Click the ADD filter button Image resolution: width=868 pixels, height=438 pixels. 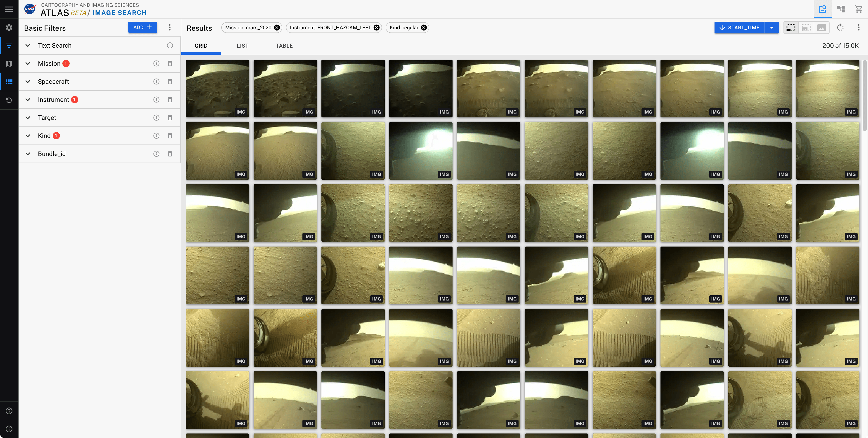[x=143, y=27]
